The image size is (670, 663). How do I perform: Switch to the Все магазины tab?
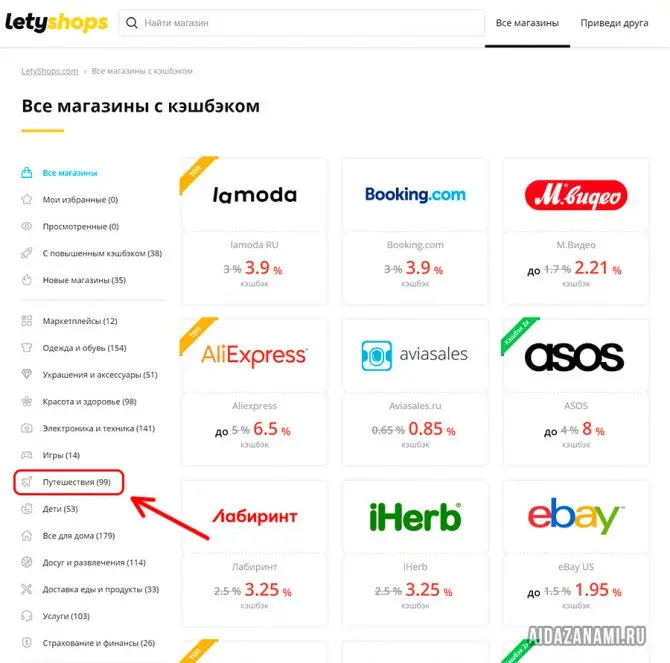[x=527, y=23]
